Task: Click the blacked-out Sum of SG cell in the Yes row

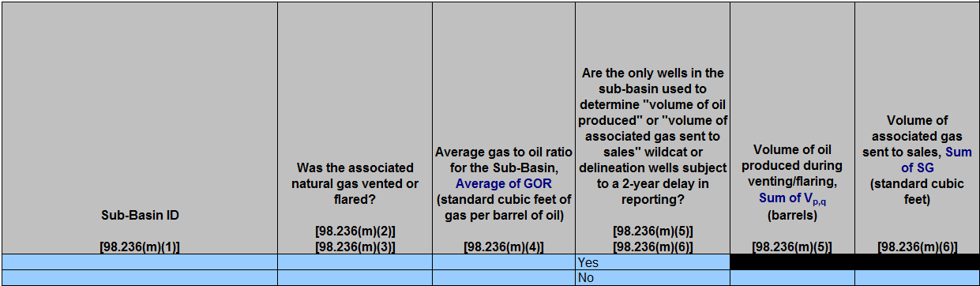Action: 917,262
